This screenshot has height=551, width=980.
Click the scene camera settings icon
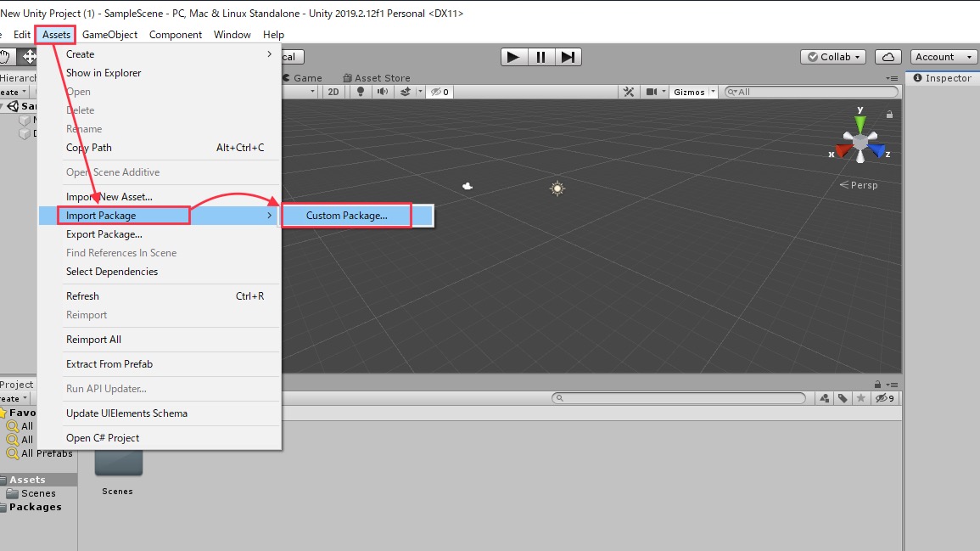click(652, 92)
